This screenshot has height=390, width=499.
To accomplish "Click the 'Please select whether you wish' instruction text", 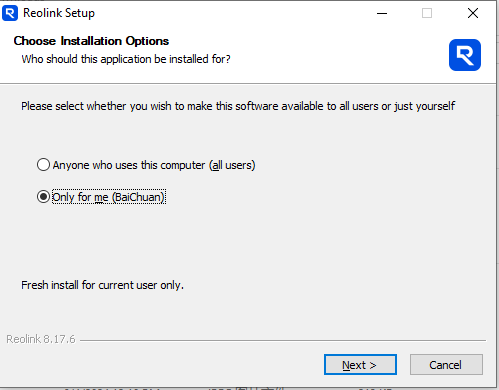I will [x=238, y=106].
